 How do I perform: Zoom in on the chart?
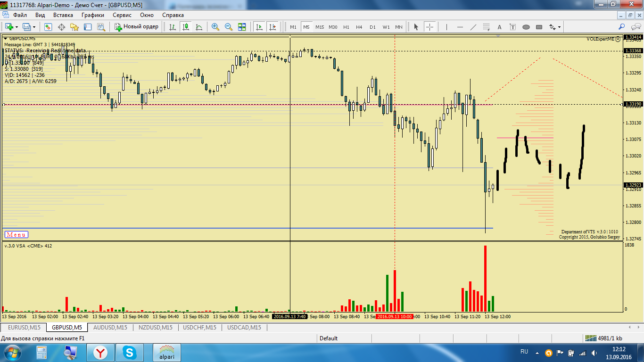(x=215, y=27)
